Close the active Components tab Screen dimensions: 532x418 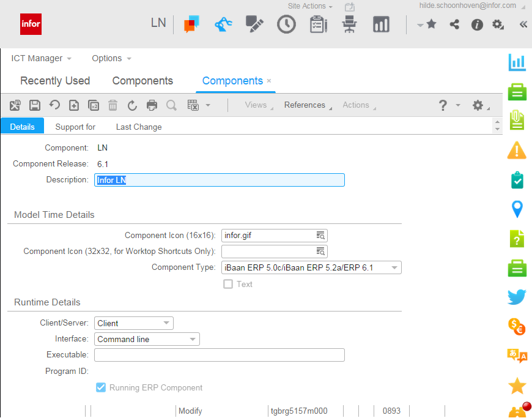coord(269,81)
